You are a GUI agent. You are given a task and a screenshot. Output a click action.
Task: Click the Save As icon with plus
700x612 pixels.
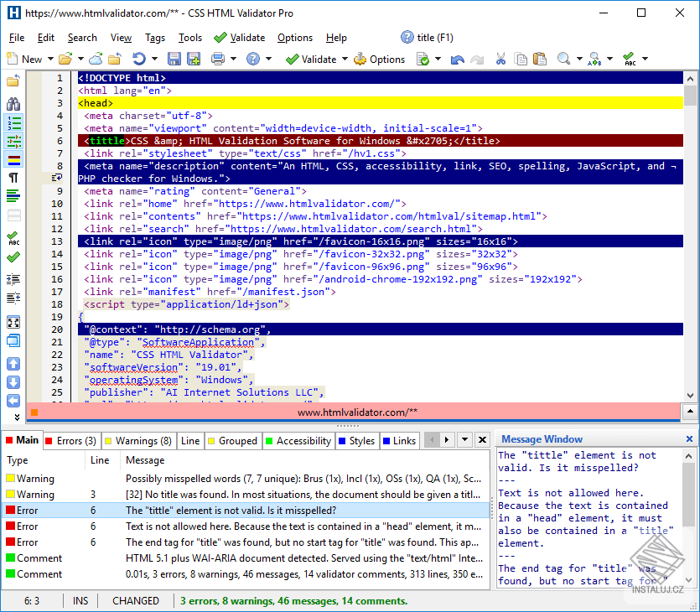[194, 59]
